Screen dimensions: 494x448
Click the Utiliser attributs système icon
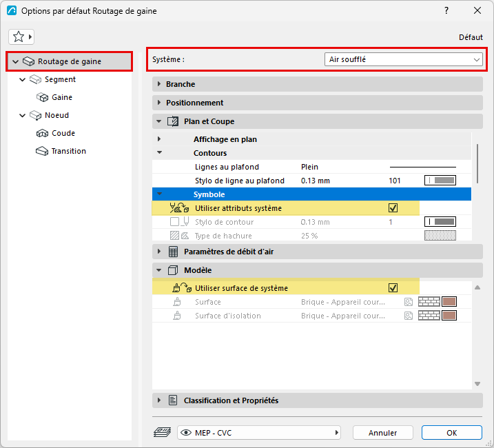coord(179,208)
